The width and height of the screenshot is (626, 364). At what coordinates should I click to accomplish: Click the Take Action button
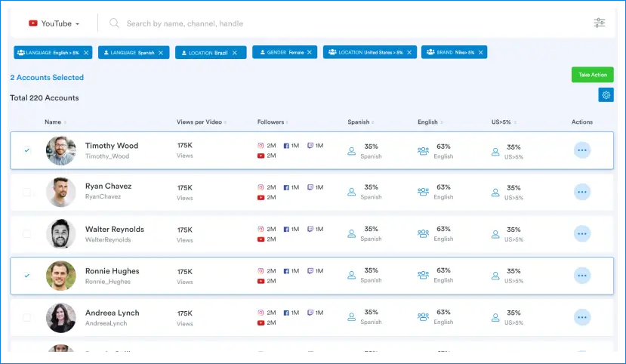click(x=592, y=75)
